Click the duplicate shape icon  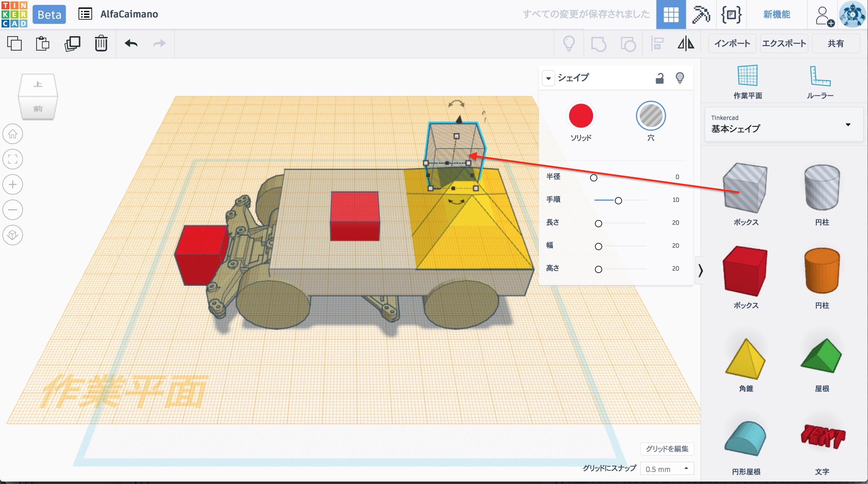pyautogui.click(x=72, y=43)
